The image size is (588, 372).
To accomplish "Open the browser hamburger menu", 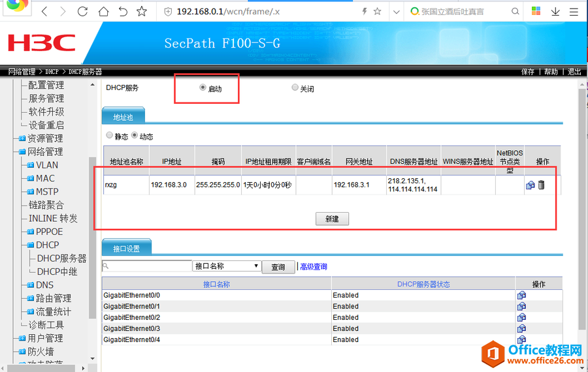I will coord(574,12).
